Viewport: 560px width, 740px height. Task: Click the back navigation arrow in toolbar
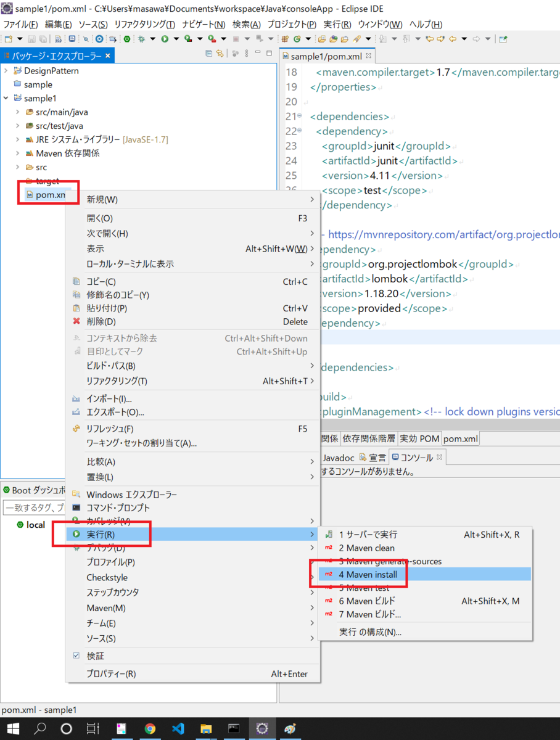453,39
